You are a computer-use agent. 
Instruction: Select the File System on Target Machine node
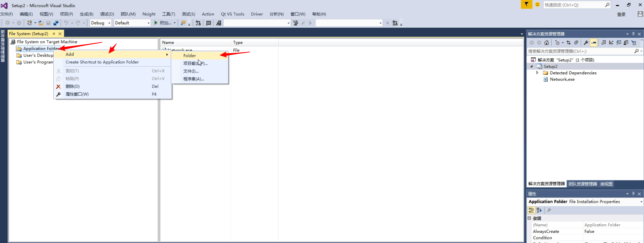(44, 42)
